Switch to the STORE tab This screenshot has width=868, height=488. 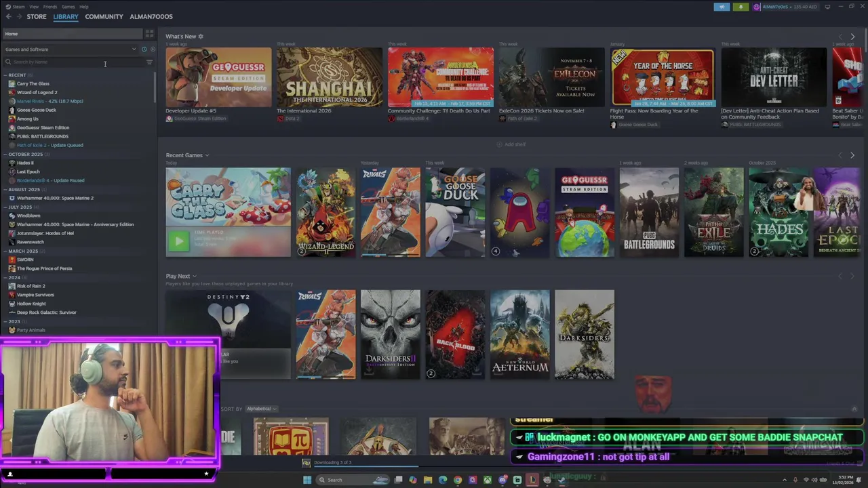[37, 16]
